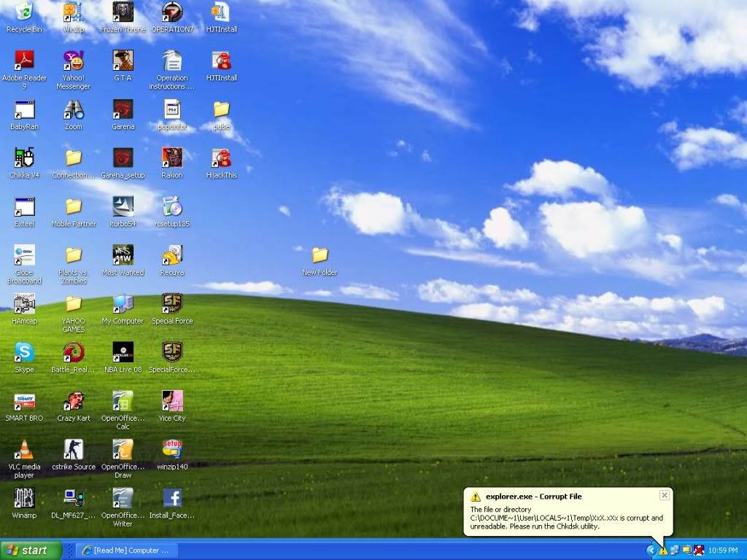The width and height of the screenshot is (747, 560).
Task: Select the Mobile Partner folder
Action: click(x=74, y=212)
